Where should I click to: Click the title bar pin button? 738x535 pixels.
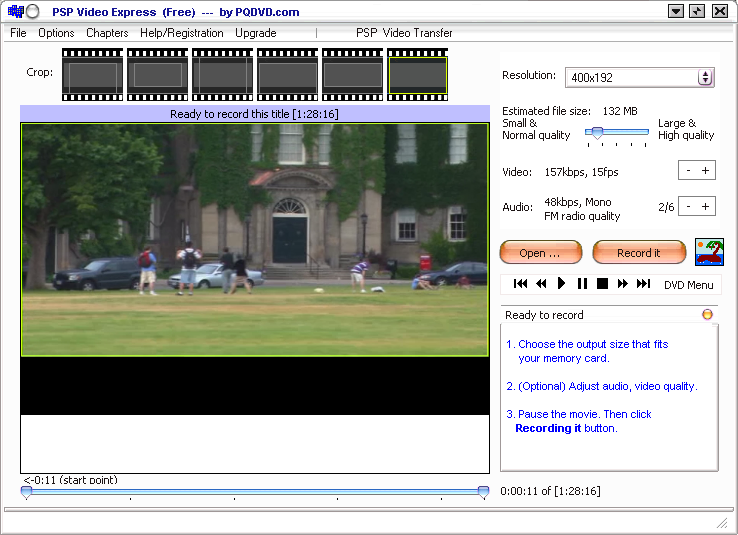pyautogui.click(x=697, y=11)
